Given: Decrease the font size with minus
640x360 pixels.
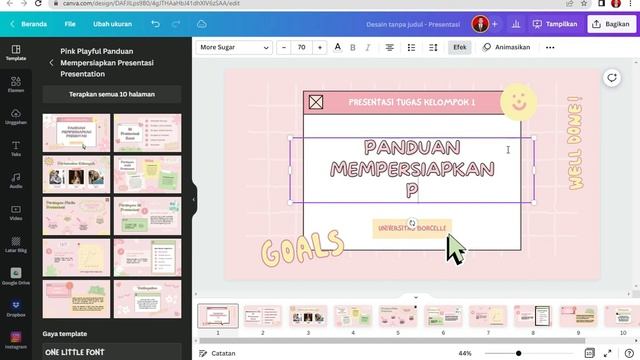Looking at the screenshot, I should pyautogui.click(x=284, y=47).
